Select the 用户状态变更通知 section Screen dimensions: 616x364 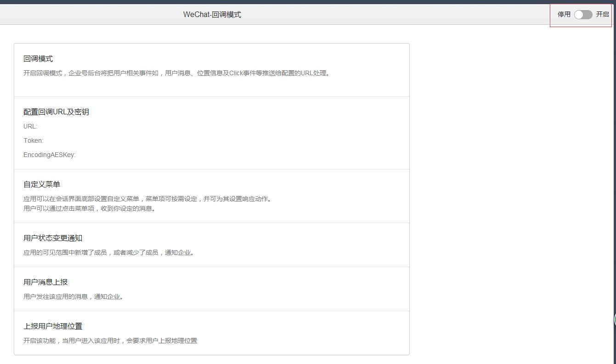point(53,237)
